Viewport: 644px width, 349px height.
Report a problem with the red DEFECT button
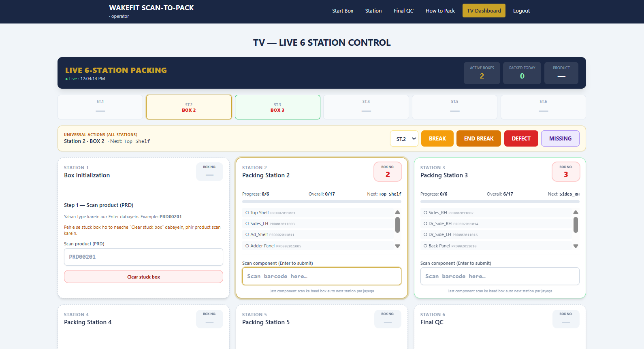(x=521, y=138)
